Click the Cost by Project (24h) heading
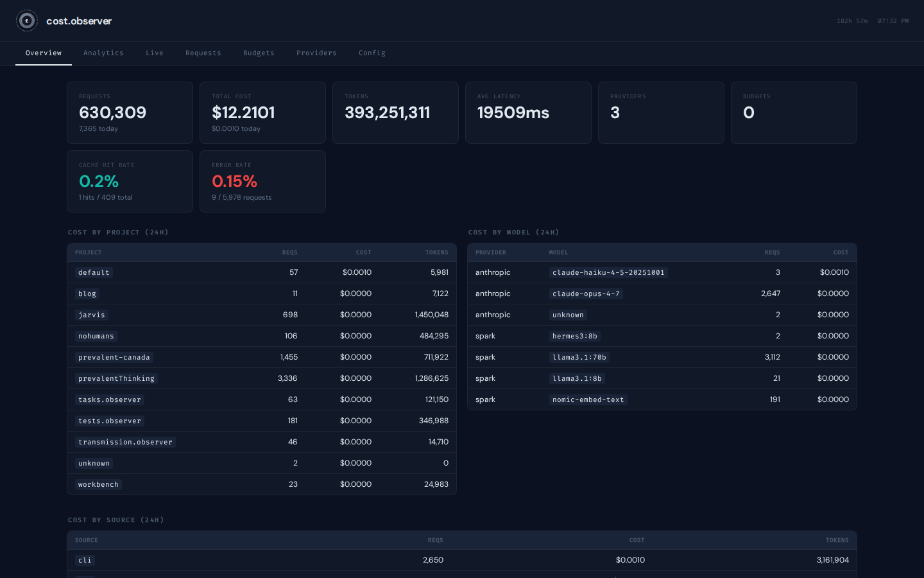The image size is (924, 578). [118, 232]
